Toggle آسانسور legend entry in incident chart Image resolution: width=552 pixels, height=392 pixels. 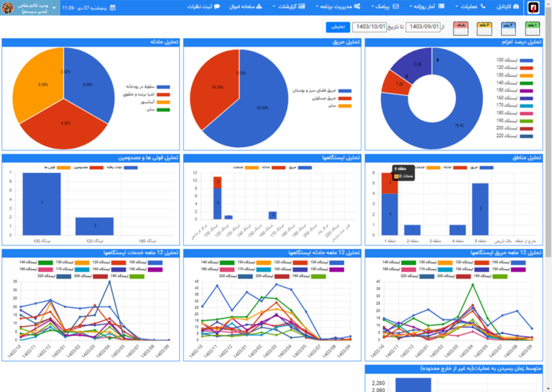pyautogui.click(x=155, y=102)
